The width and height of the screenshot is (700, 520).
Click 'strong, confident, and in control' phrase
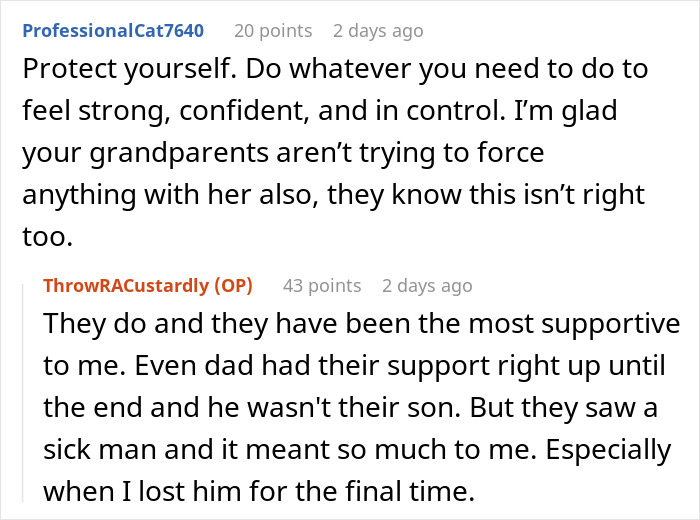(290, 110)
